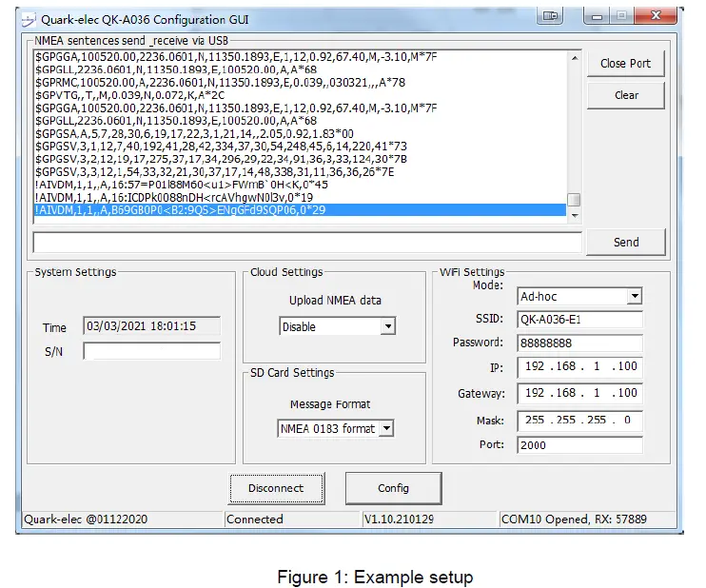Click the Time field 03/03/2021 18:01:15
The width and height of the screenshot is (706, 588).
(151, 326)
